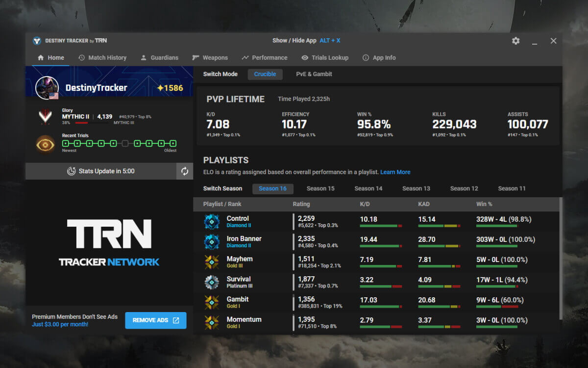
Task: Click the Trials eye emblem icon
Action: (x=46, y=144)
